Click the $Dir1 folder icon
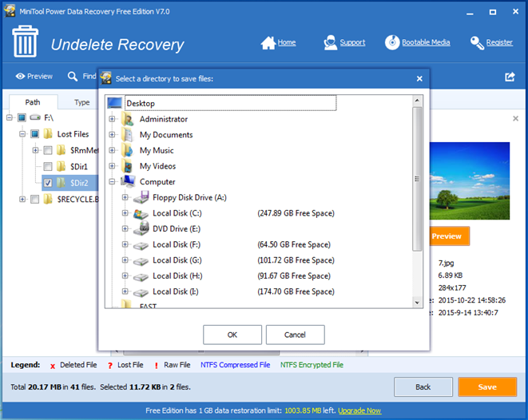Viewport: 528px width, 420px height. [x=61, y=167]
